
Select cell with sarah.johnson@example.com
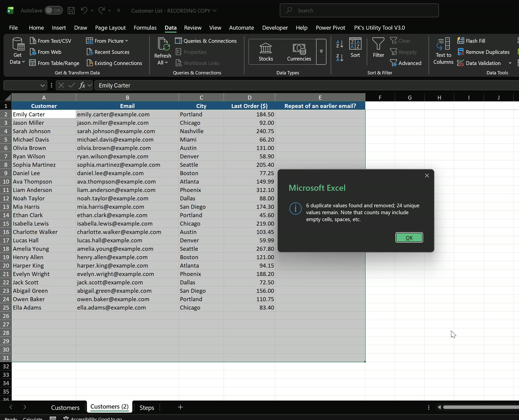point(127,131)
